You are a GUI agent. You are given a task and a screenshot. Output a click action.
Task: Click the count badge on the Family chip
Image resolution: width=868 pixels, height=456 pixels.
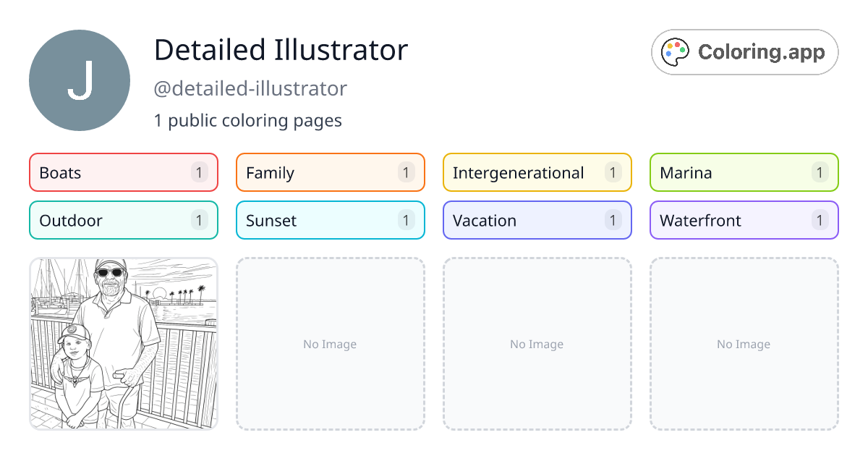point(406,172)
